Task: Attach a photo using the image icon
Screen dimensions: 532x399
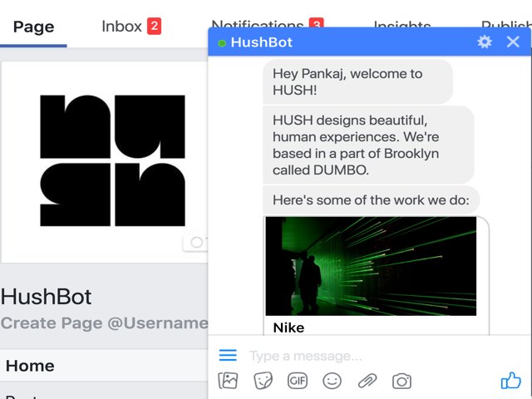Action: coord(228,381)
